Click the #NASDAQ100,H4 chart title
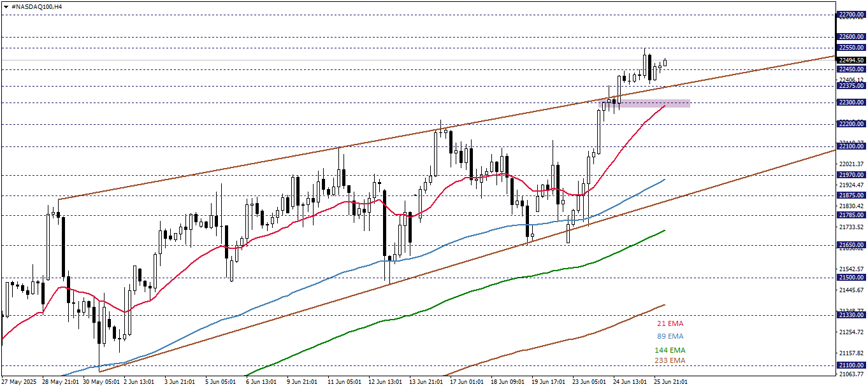This screenshot has height=389, width=868. click(x=37, y=6)
